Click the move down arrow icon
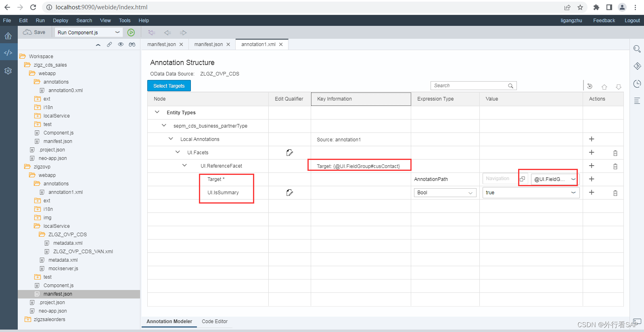The height and width of the screenshot is (332, 644). coord(619,86)
